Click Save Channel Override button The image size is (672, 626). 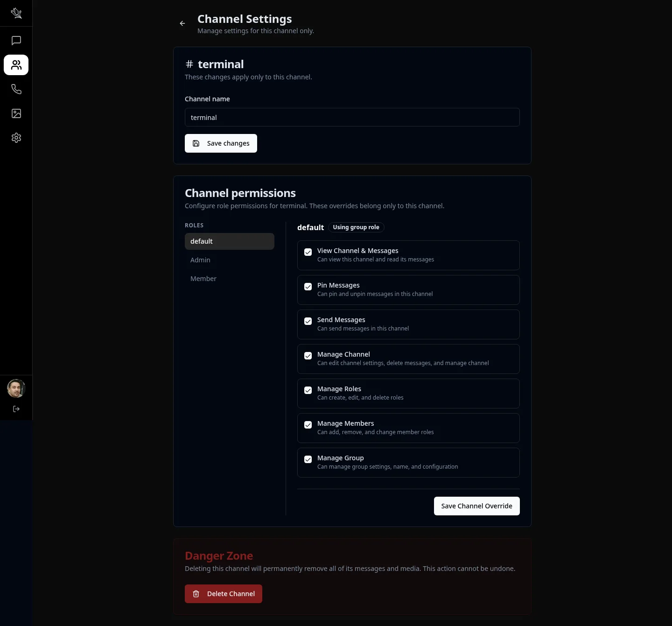coord(477,506)
